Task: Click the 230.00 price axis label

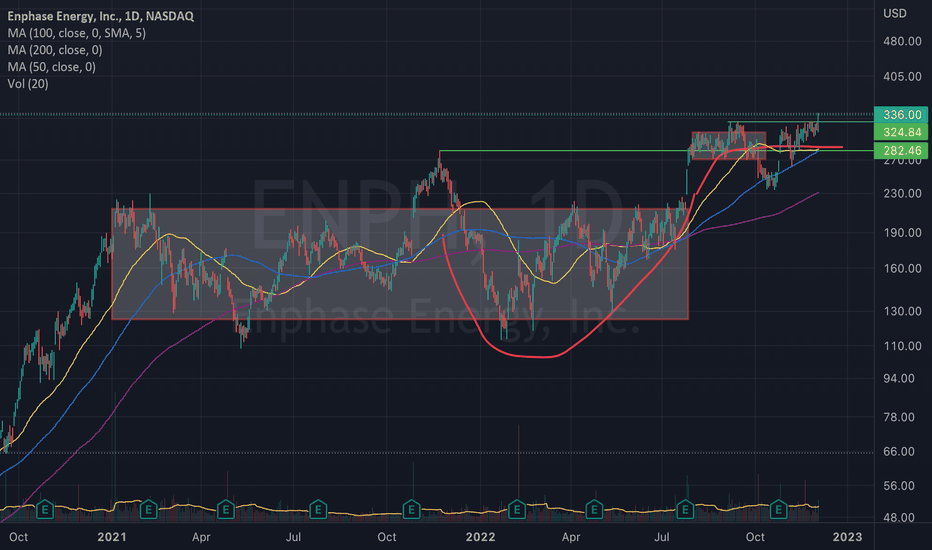Action: [902, 193]
